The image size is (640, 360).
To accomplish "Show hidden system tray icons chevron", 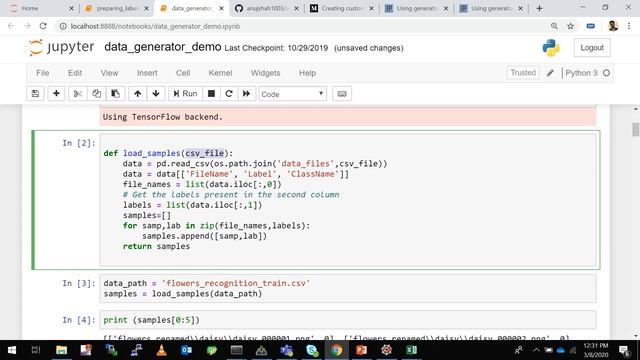I will tap(536, 350).
